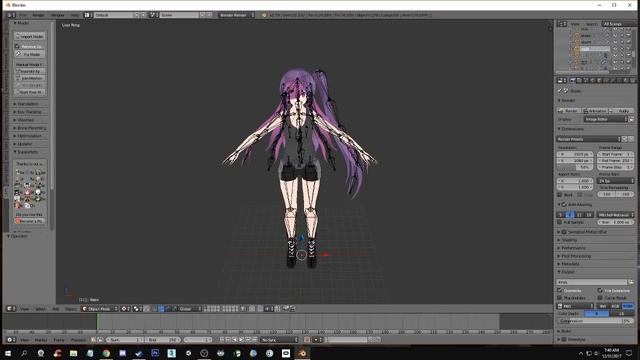The image size is (640, 360).
Task: Open the pivot point selector
Action: click(137, 309)
